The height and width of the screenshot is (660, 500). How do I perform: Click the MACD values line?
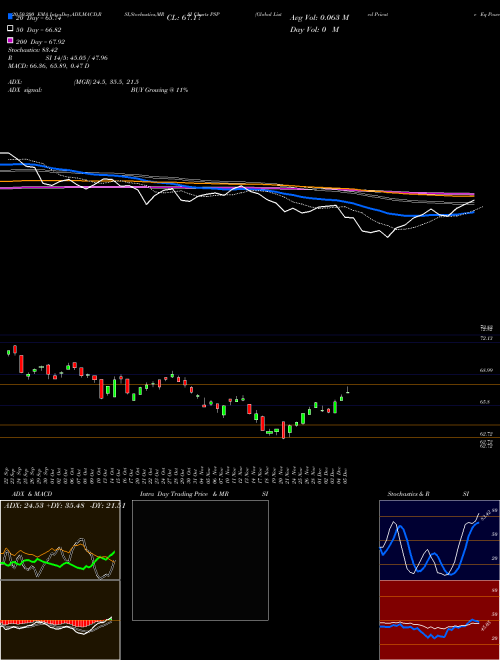tap(49, 66)
